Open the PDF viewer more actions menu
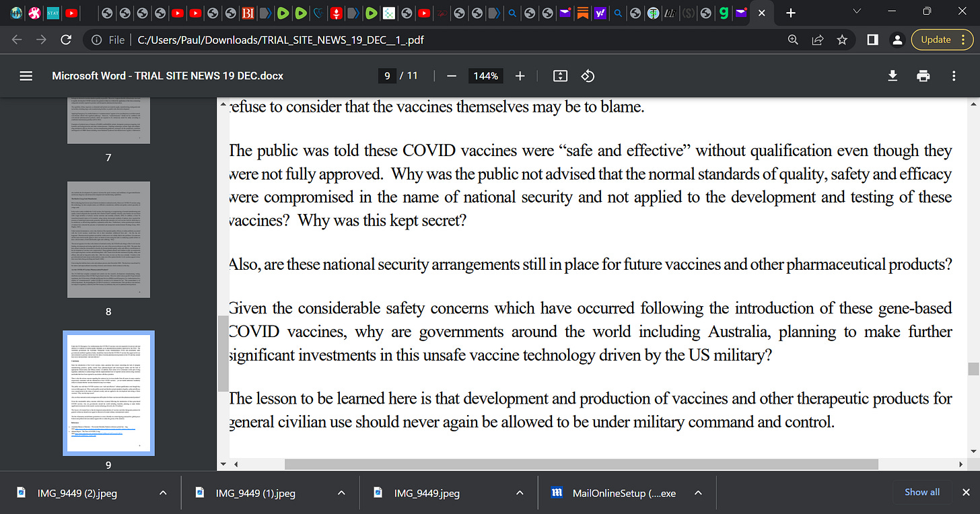The width and height of the screenshot is (980, 514). (954, 76)
